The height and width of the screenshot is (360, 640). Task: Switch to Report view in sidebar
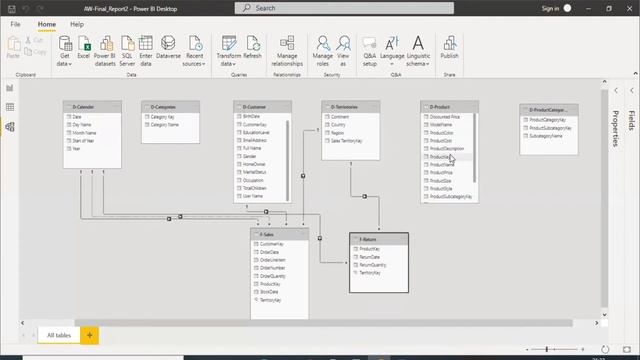click(x=10, y=88)
